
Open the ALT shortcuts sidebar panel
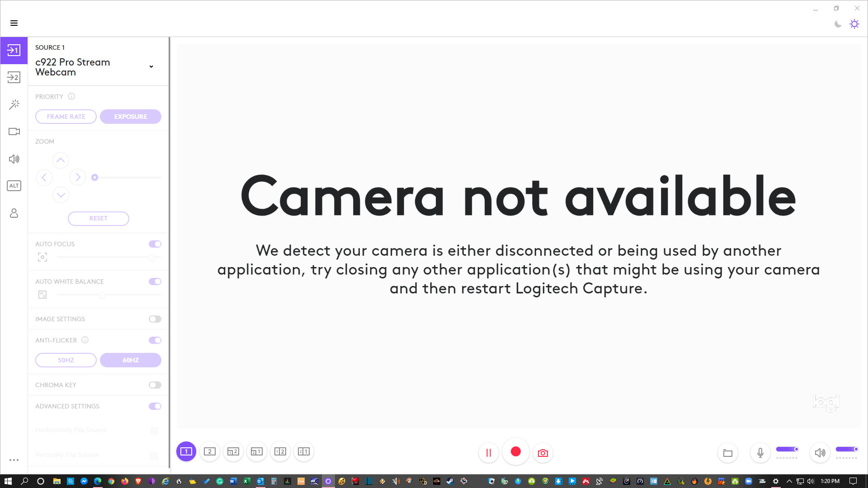(x=14, y=186)
